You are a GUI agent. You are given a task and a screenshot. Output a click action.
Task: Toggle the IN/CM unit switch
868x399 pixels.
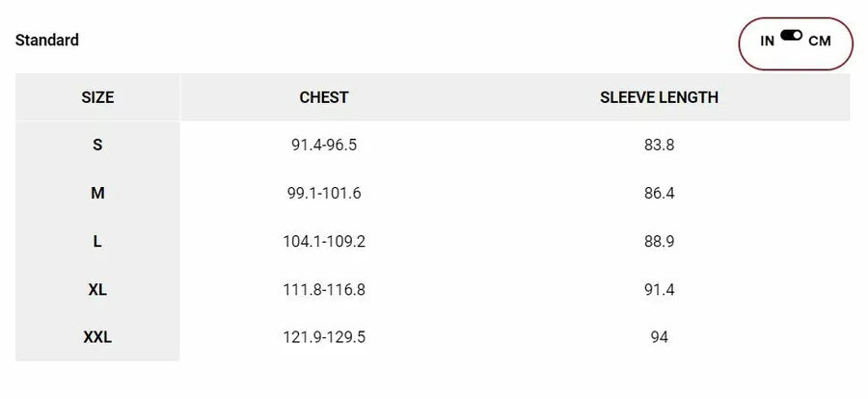[792, 36]
